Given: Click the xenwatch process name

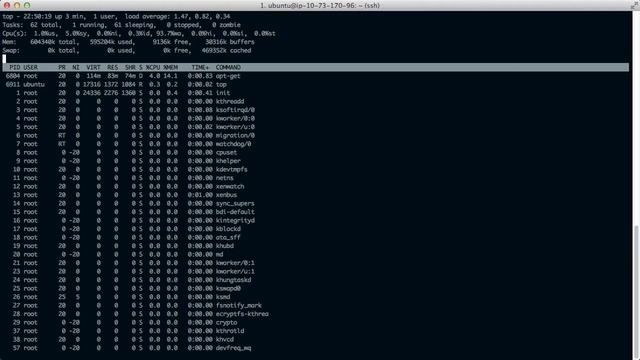Looking at the screenshot, I should click(x=230, y=187).
